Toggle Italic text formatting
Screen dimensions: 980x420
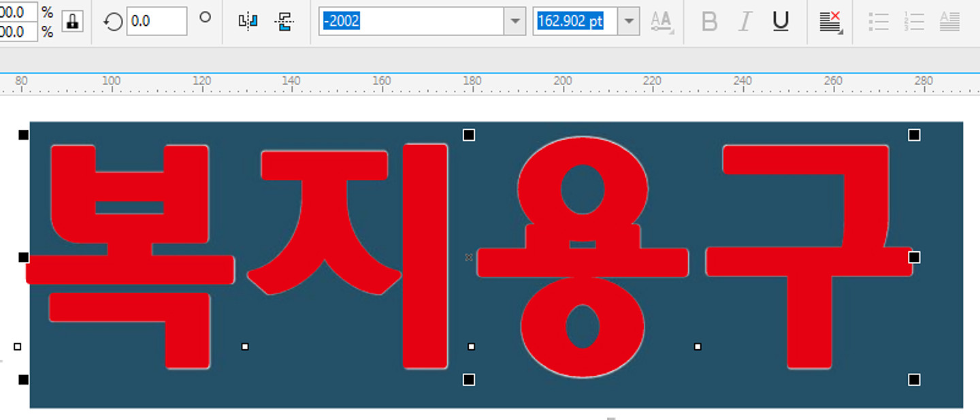(x=745, y=22)
